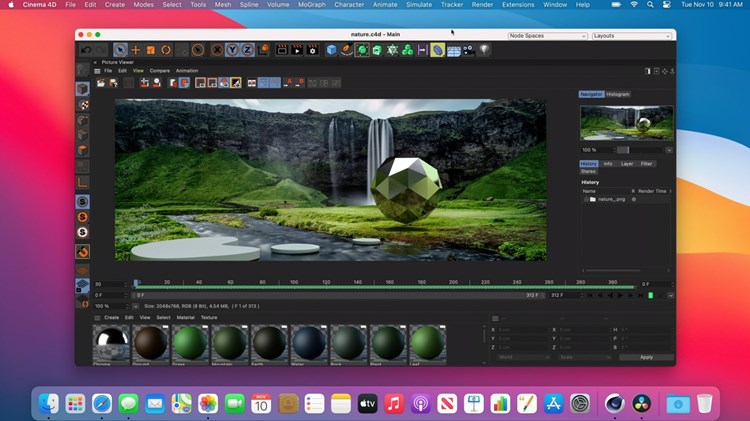Open timeline playback options dropdown arrow

tap(671, 296)
